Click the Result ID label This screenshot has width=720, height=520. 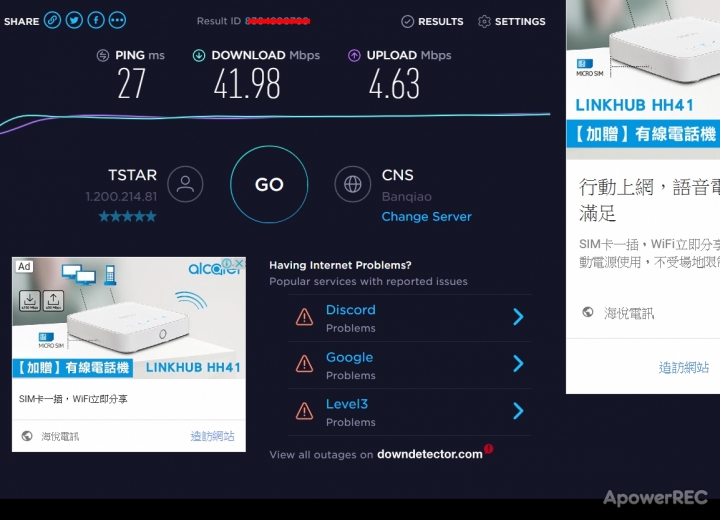(219, 21)
